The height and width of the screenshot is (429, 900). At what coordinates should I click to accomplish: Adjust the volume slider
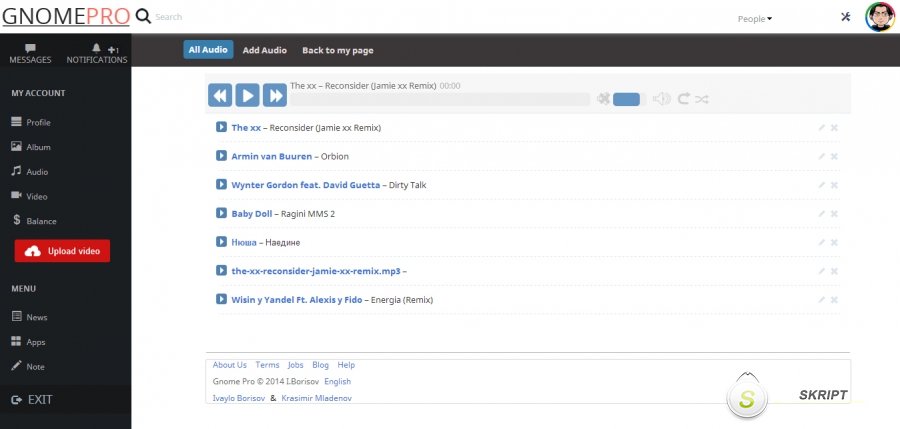tap(629, 99)
